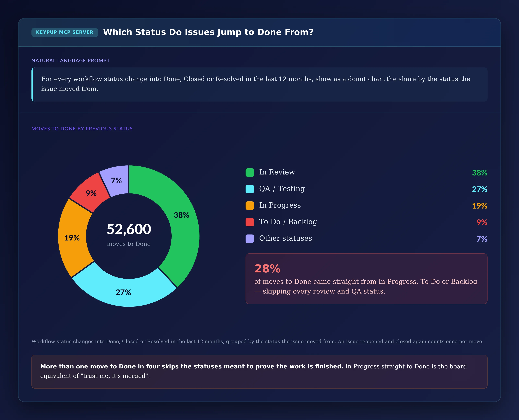The image size is (519, 420).
Task: Click the KEYPUP MCP SERVER badge
Action: click(65, 32)
